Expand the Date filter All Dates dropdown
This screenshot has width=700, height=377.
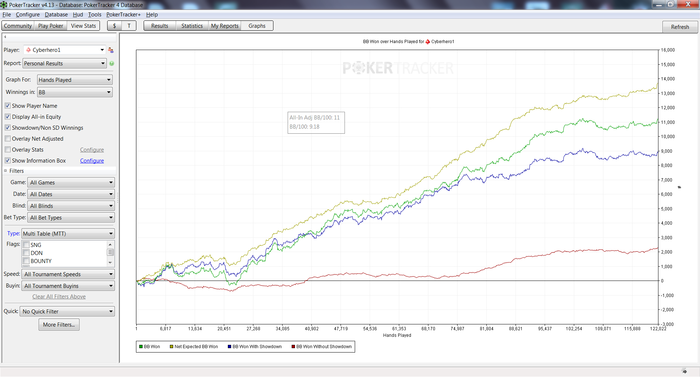[71, 194]
